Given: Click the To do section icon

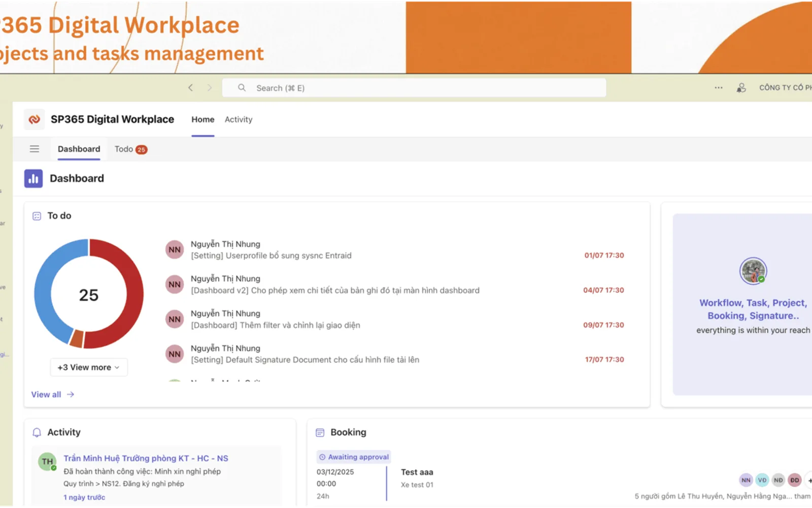Looking at the screenshot, I should coord(37,216).
